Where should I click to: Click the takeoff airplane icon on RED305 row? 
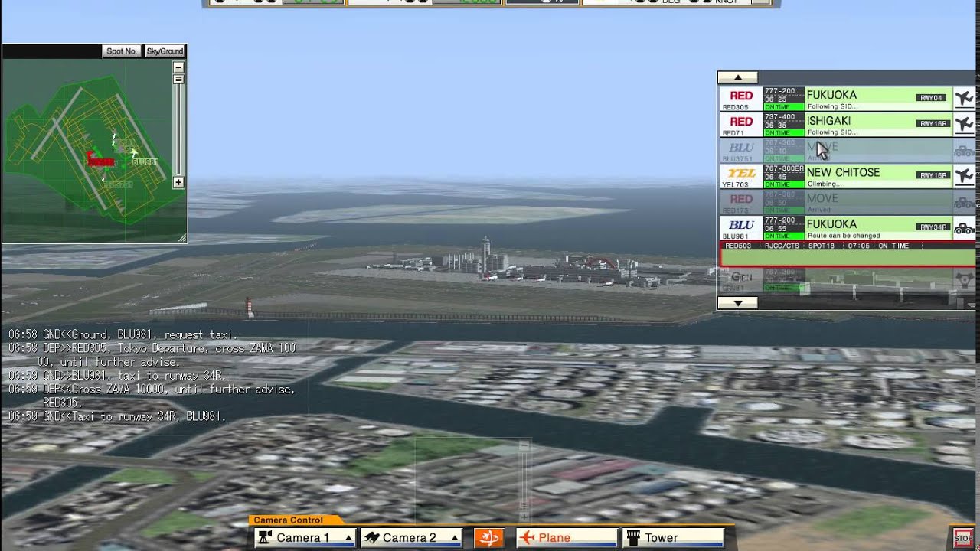coord(964,99)
